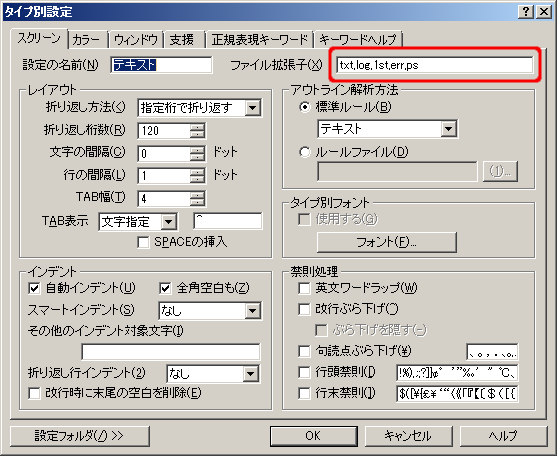Click the ヘルプ button

coord(503,436)
